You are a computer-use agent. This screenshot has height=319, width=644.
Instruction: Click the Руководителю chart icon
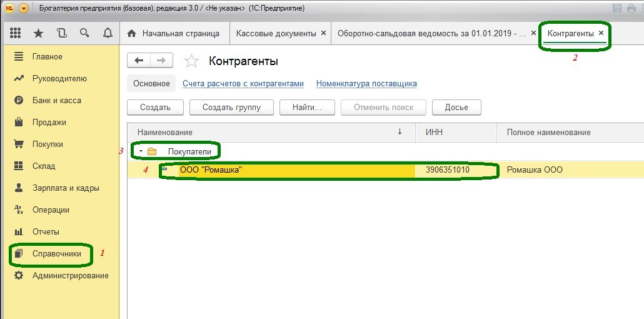pyautogui.click(x=19, y=79)
